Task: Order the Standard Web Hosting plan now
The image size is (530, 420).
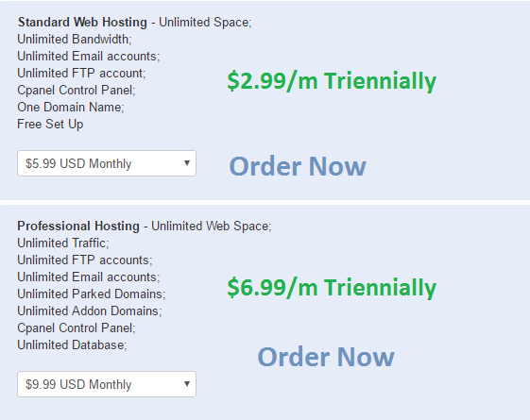Action: click(x=298, y=166)
